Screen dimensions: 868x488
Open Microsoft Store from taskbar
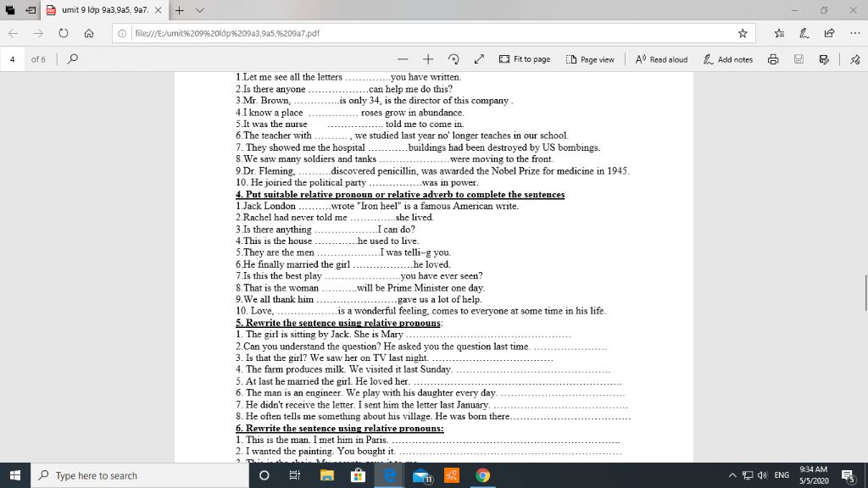[359, 475]
